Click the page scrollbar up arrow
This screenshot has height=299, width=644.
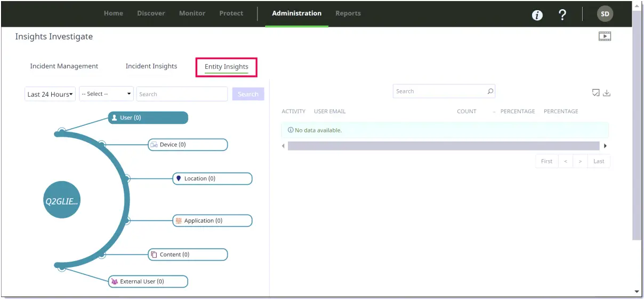pyautogui.click(x=637, y=5)
